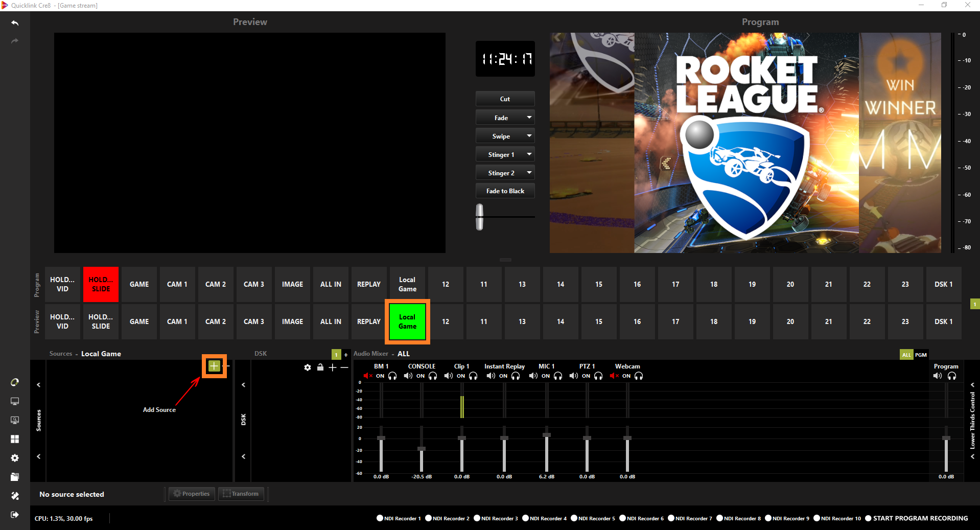Click the Fade to Black button
The width and height of the screenshot is (980, 530).
pos(505,191)
